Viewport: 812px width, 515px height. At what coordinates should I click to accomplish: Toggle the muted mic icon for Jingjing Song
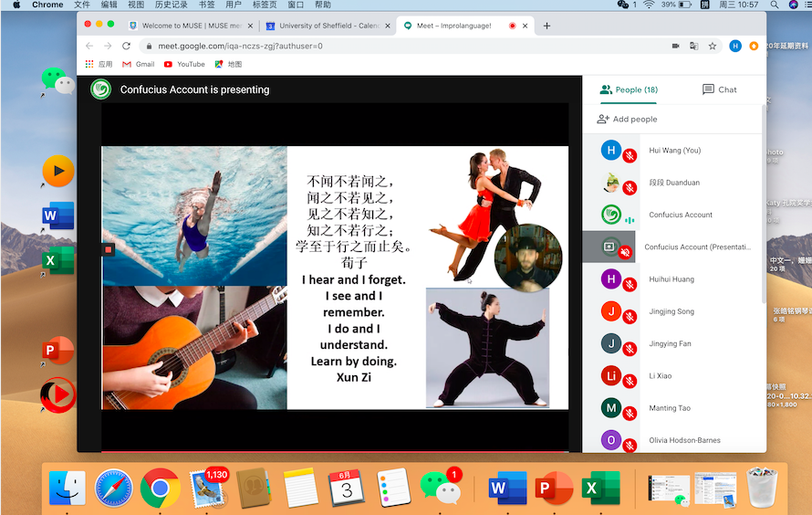629,317
